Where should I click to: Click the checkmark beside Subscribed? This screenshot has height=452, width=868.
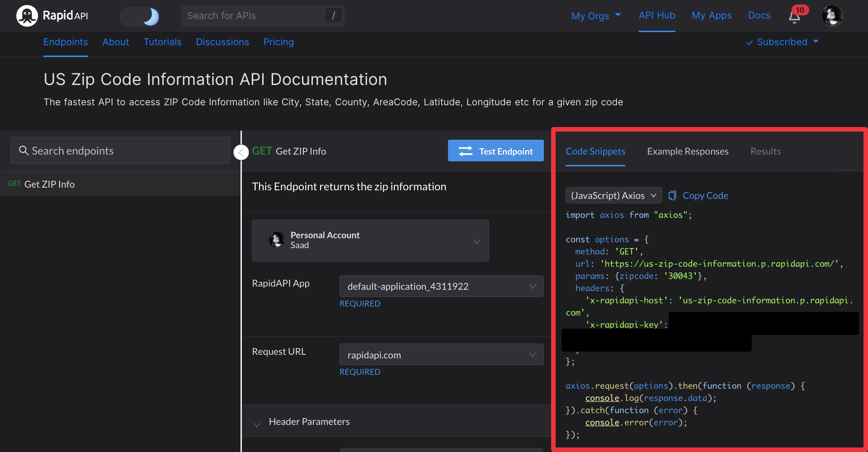749,42
